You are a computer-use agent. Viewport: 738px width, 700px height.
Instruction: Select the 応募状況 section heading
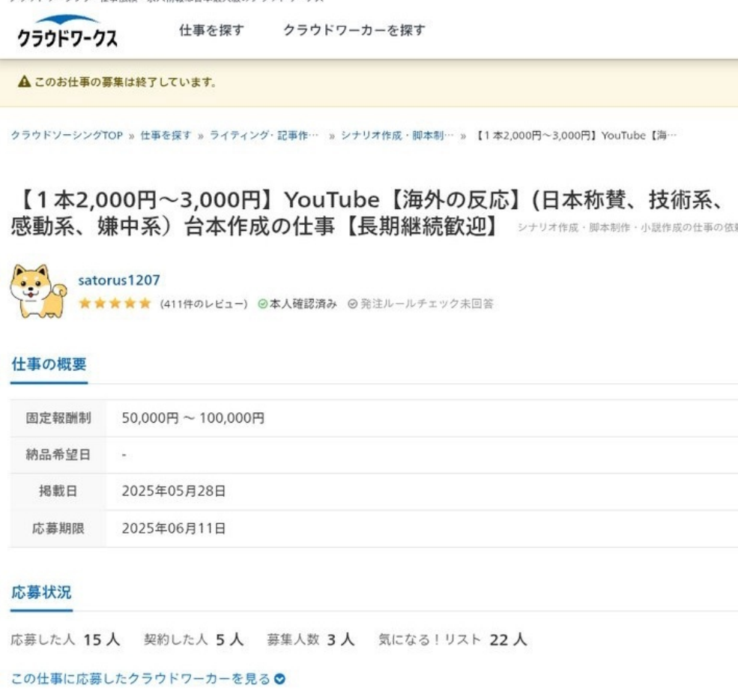click(41, 592)
